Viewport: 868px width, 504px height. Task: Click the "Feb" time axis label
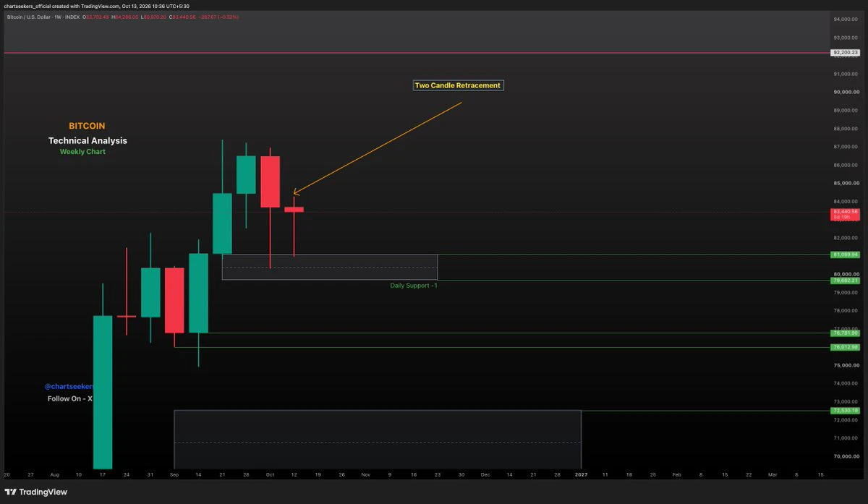point(676,474)
